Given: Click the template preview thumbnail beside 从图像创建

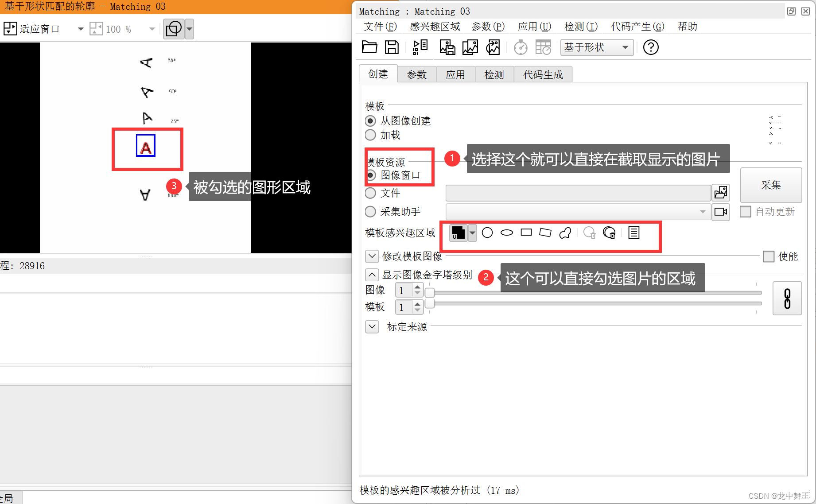Looking at the screenshot, I should point(774,130).
